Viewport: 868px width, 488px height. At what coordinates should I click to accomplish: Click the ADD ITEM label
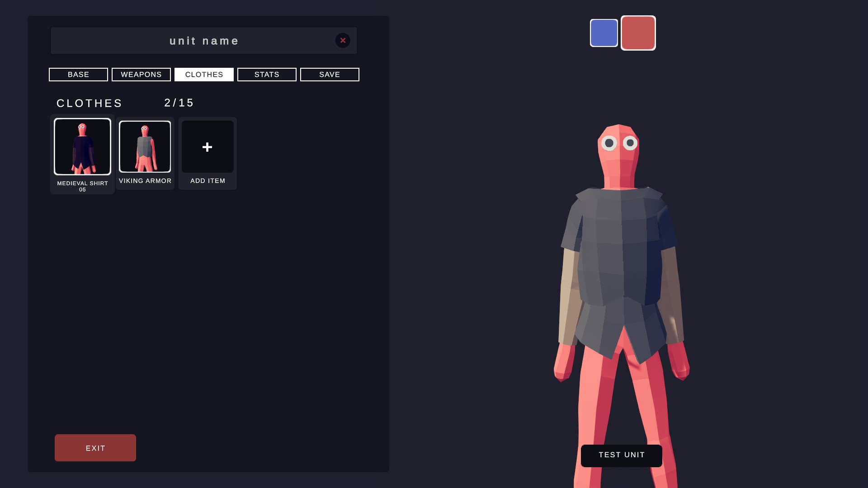(x=208, y=181)
